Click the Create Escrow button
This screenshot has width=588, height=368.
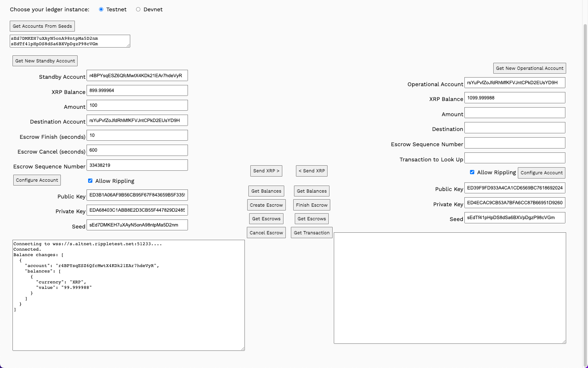point(266,205)
